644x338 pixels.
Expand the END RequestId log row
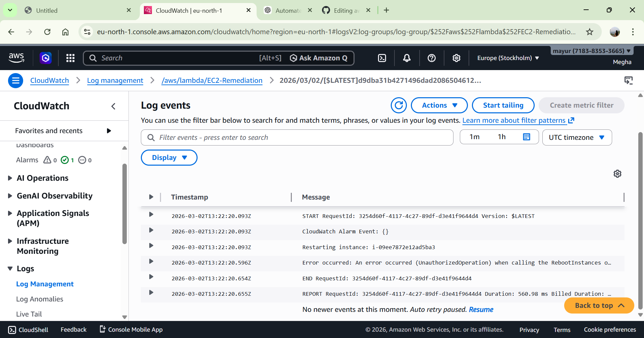[151, 277]
